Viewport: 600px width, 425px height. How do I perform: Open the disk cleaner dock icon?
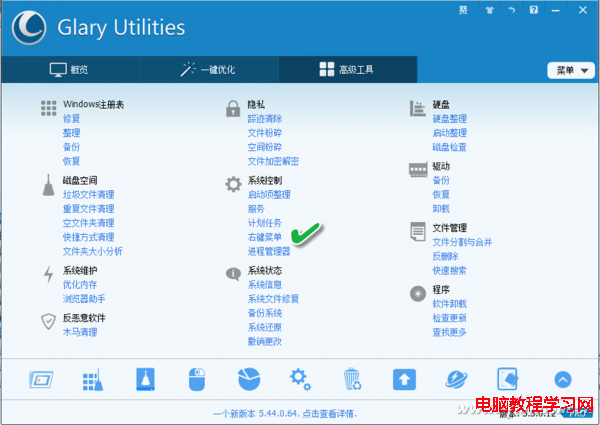(x=145, y=379)
